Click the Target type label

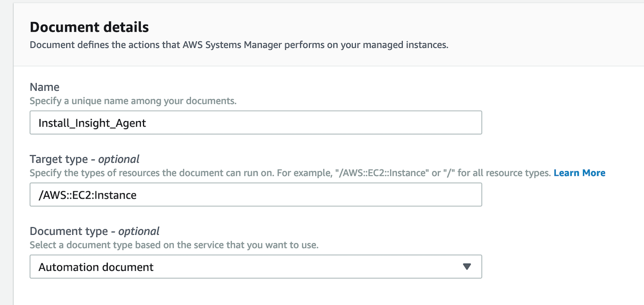(58, 159)
